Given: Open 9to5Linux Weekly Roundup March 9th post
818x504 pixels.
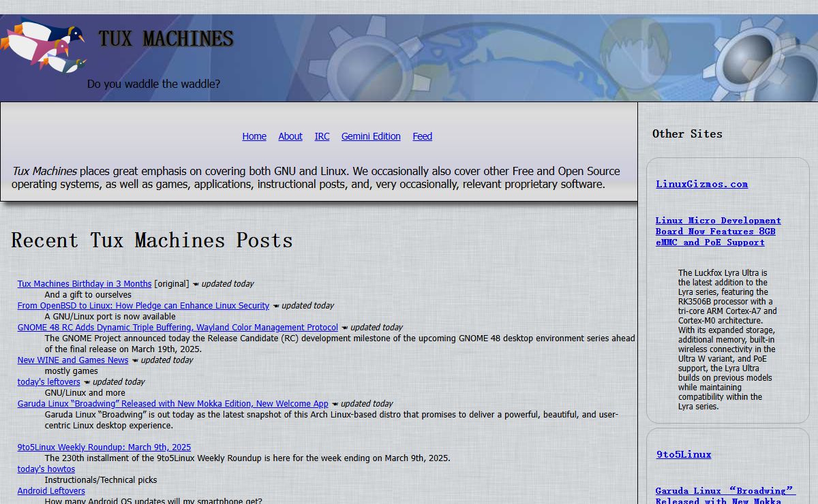Looking at the screenshot, I should point(104,447).
